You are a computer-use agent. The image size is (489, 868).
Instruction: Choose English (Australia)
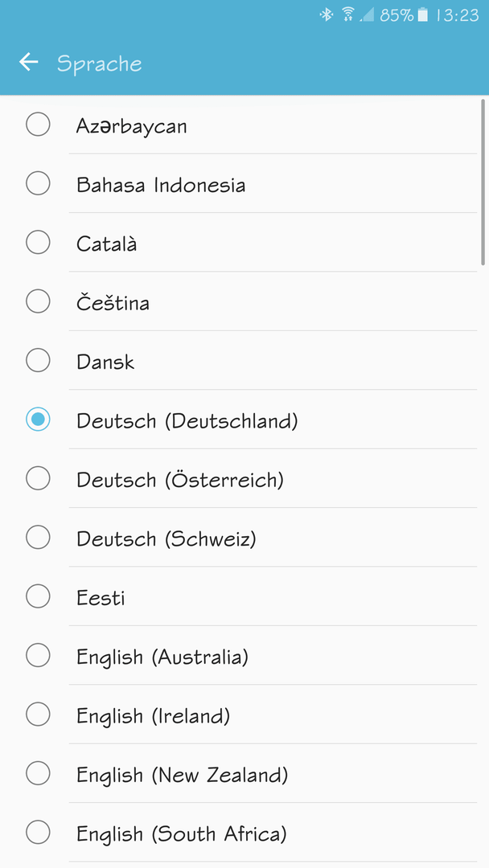click(244, 656)
